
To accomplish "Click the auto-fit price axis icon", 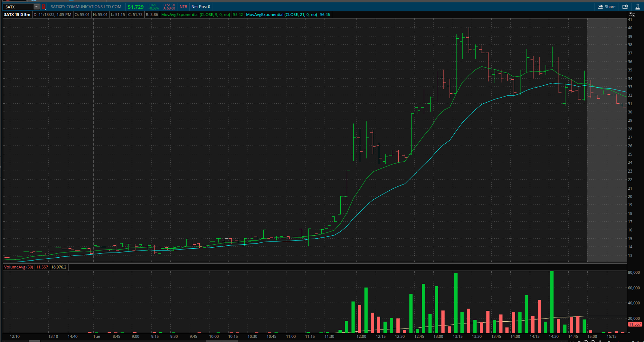I will [x=632, y=14].
